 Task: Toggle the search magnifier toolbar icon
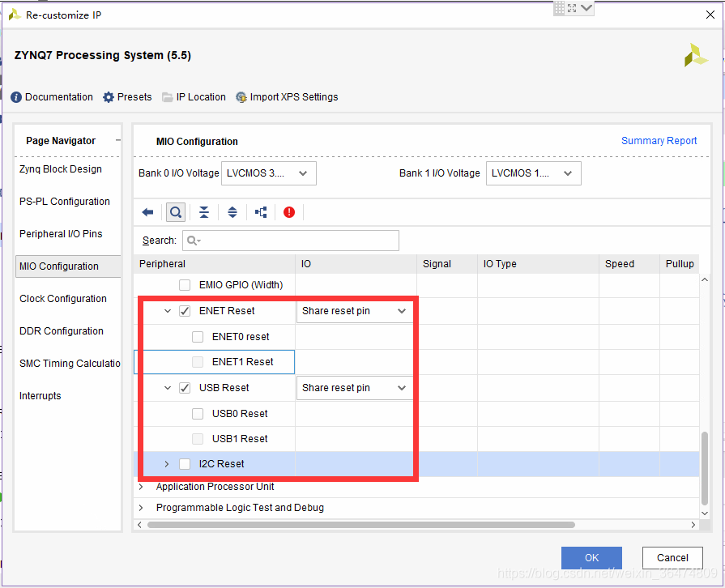tap(176, 212)
